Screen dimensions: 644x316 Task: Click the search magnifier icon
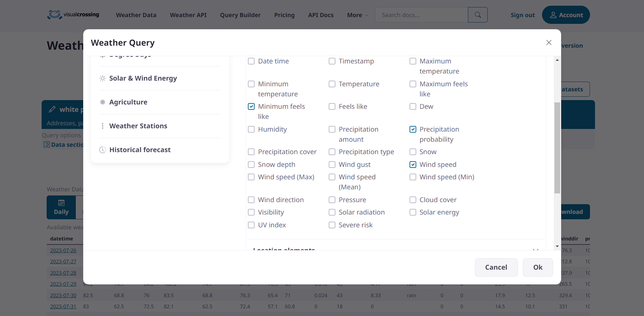point(477,15)
